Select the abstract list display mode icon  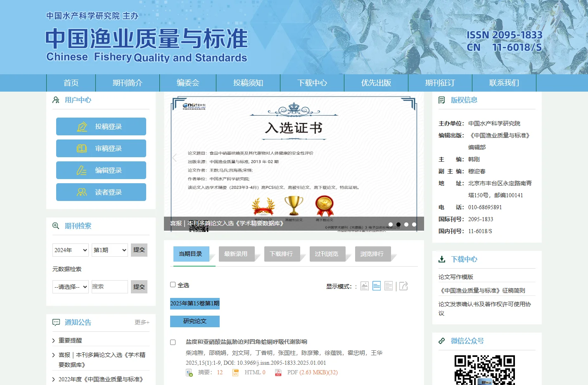click(x=377, y=286)
